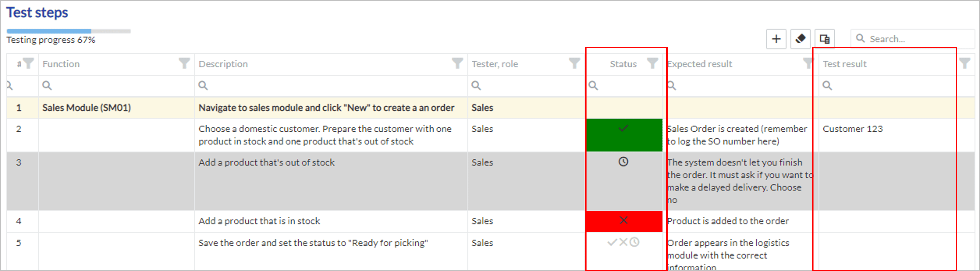Open filter for the Function column

tap(185, 63)
